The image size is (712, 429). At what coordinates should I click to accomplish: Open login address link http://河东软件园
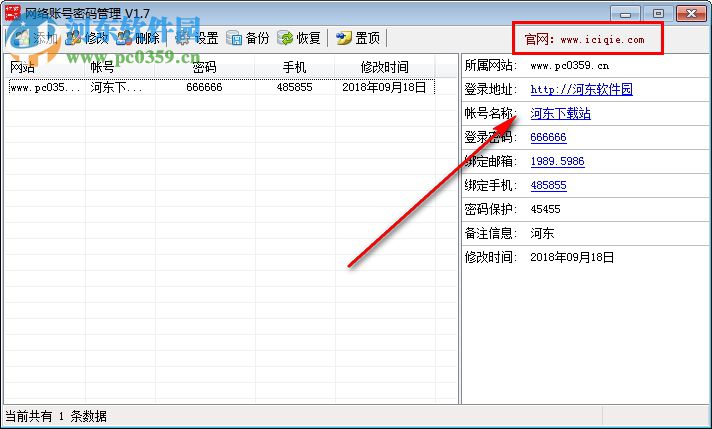[581, 89]
